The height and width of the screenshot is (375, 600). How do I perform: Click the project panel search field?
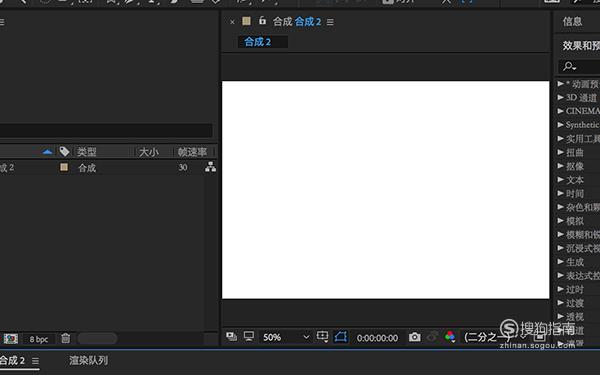point(106,130)
